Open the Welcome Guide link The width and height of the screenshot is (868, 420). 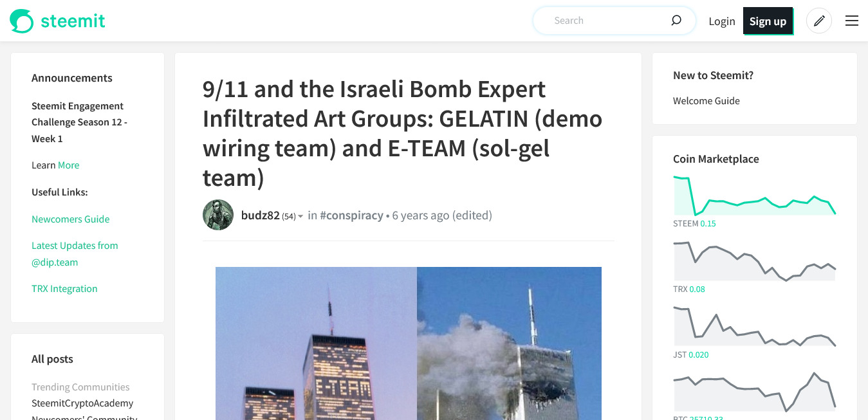[x=706, y=101]
